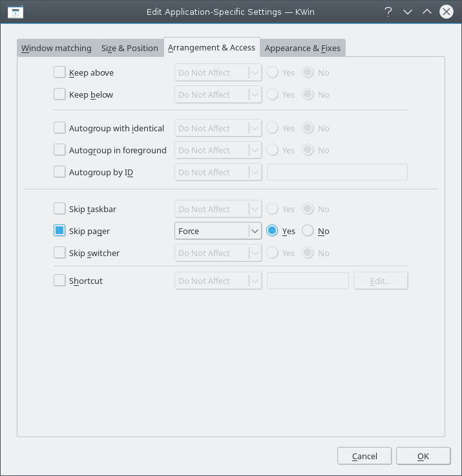Open the Skip pager Force dropdown
Image resolution: width=462 pixels, height=476 pixels.
[218, 231]
